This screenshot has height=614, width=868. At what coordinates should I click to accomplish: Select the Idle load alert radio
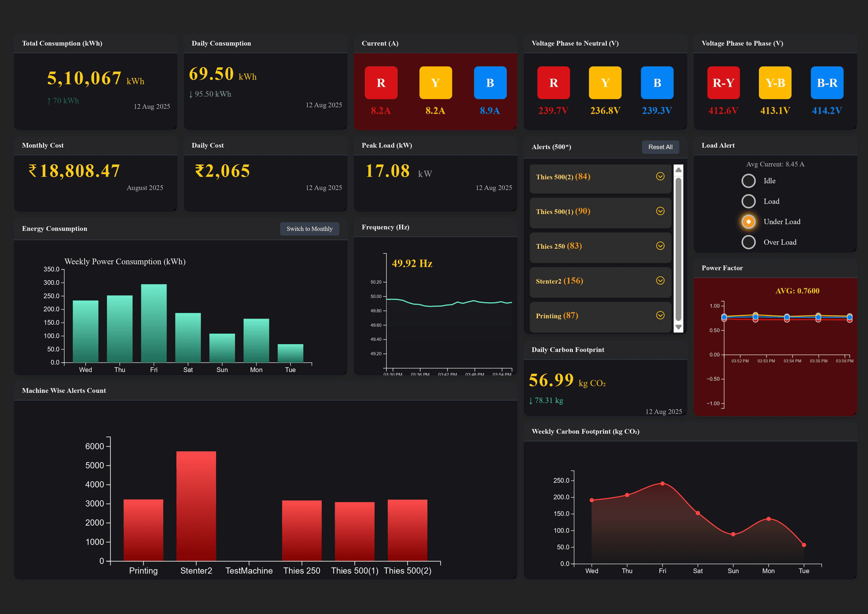coord(748,181)
